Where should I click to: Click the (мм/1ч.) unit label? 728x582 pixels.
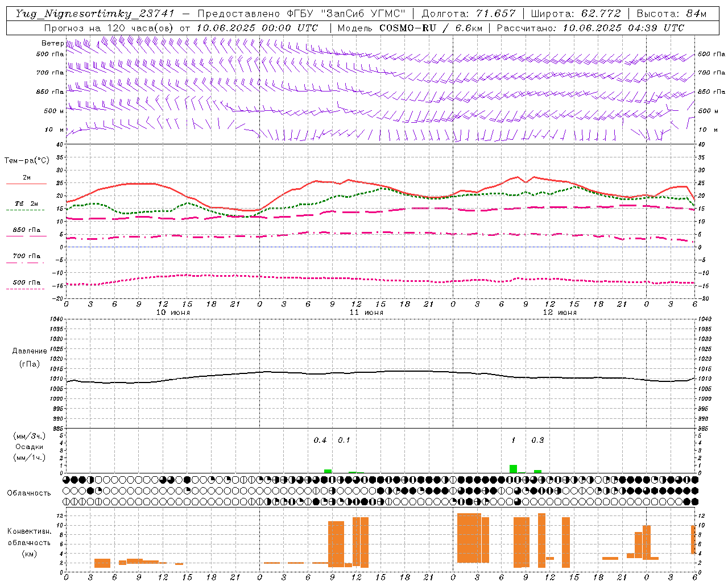tap(29, 458)
